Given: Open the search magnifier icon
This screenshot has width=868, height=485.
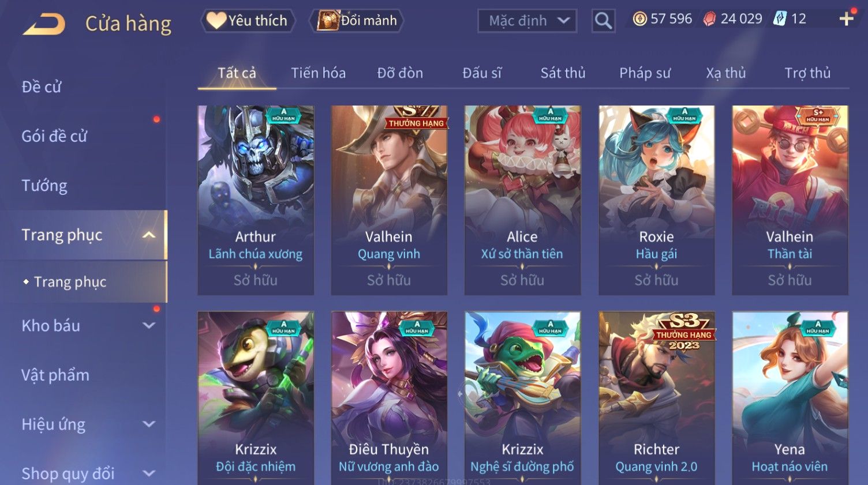Looking at the screenshot, I should [x=603, y=21].
